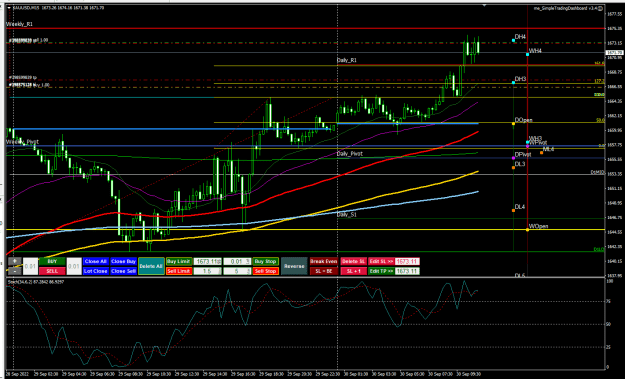Click the Edit TP >> button
Screen dimensions: 625x379
(x=381, y=271)
